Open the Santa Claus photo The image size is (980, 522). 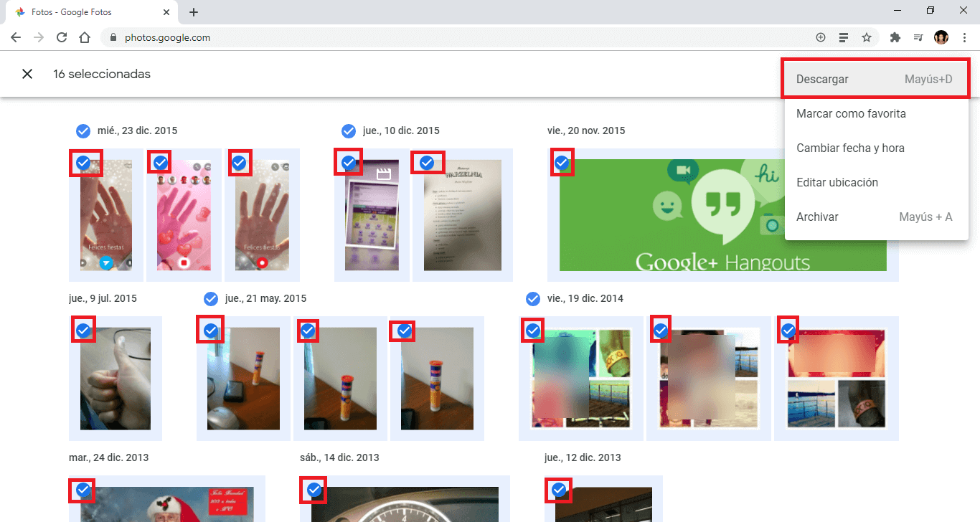pos(166,505)
